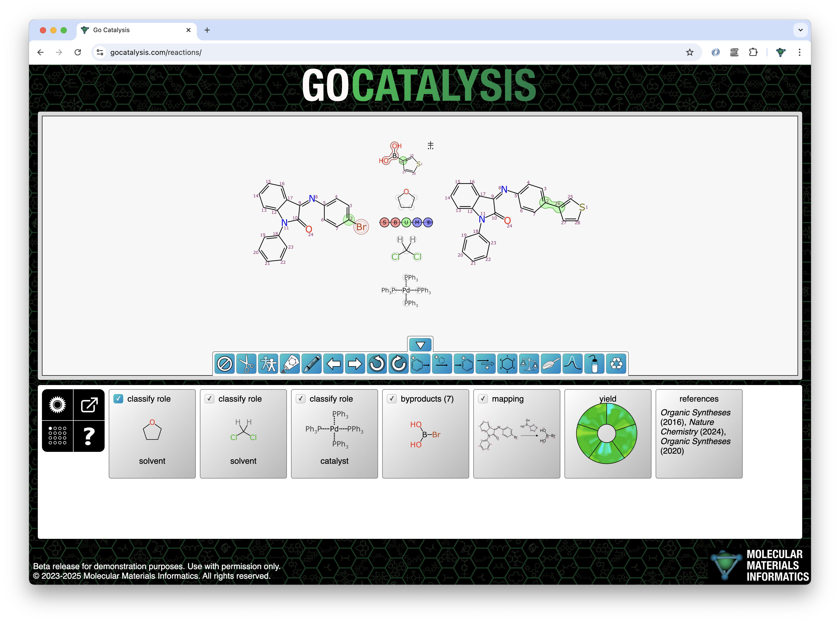Click the prohibition circle icon in toolbar
This screenshot has width=840, height=623.
[x=225, y=364]
